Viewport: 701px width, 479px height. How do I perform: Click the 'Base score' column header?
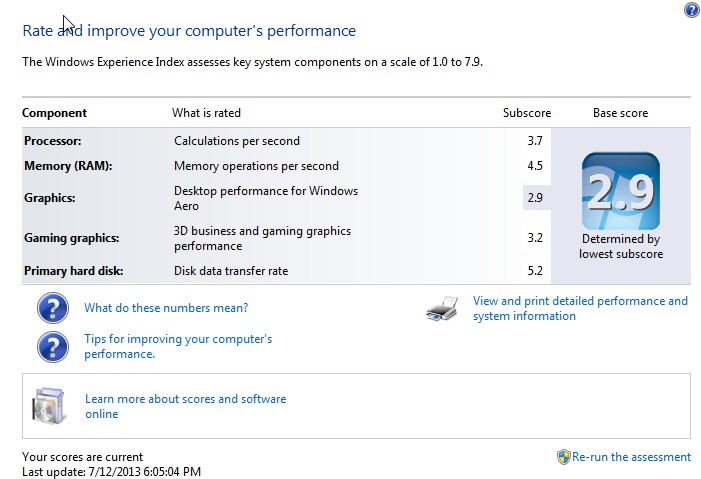pos(621,113)
